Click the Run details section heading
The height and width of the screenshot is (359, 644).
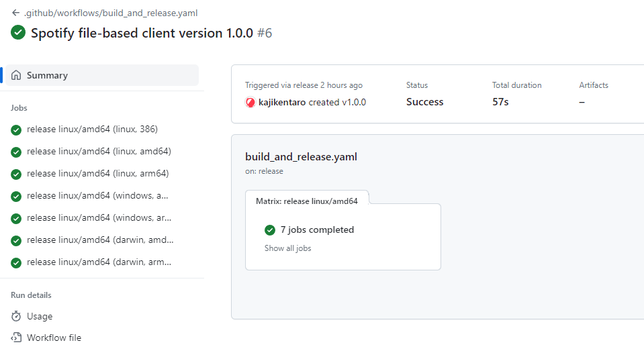point(31,295)
